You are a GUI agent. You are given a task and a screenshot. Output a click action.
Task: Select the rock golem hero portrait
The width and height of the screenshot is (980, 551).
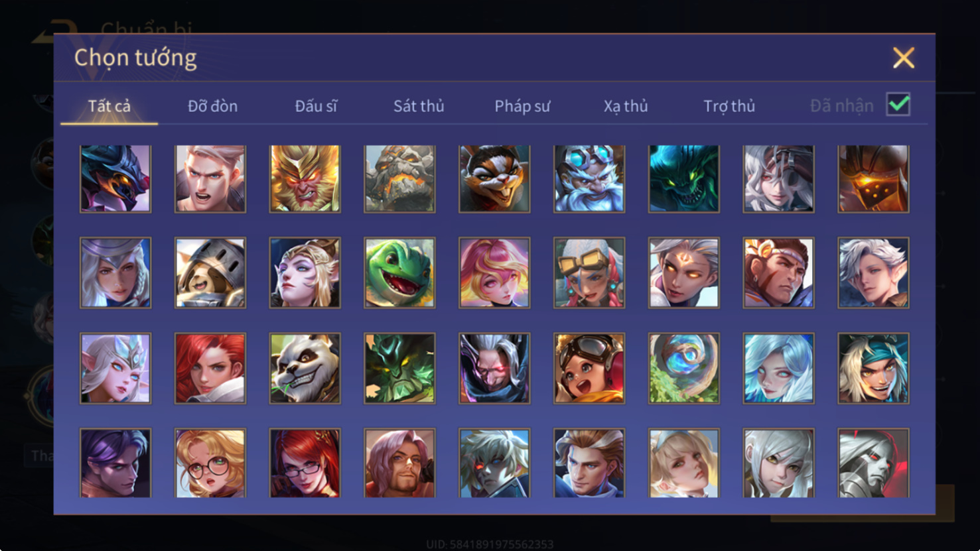(399, 179)
